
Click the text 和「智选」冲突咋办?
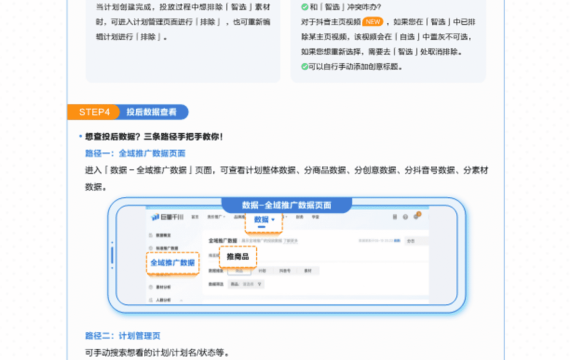click(x=345, y=7)
